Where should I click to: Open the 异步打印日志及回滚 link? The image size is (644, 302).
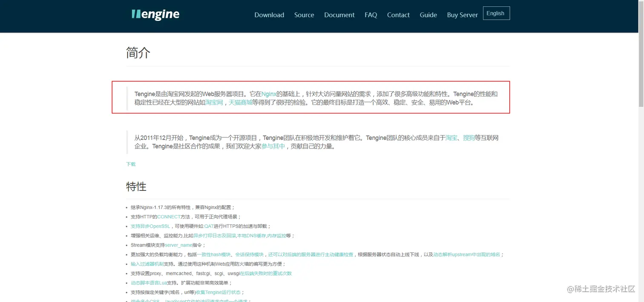[215, 235]
